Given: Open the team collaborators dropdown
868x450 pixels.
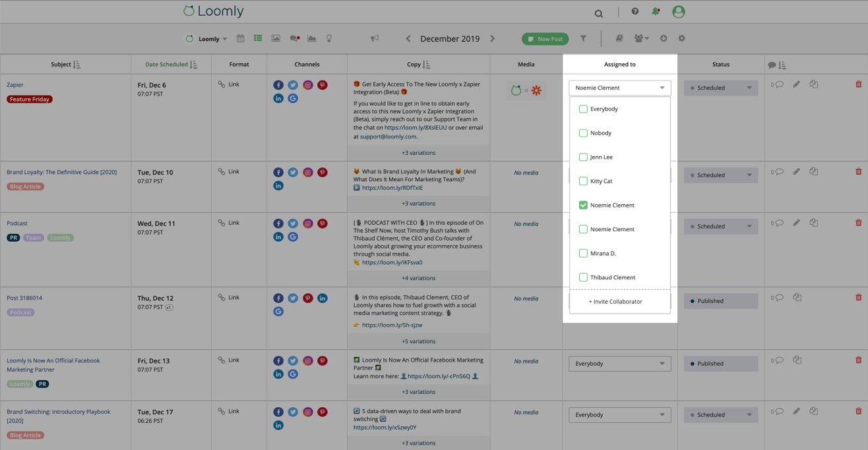Looking at the screenshot, I should tap(641, 39).
